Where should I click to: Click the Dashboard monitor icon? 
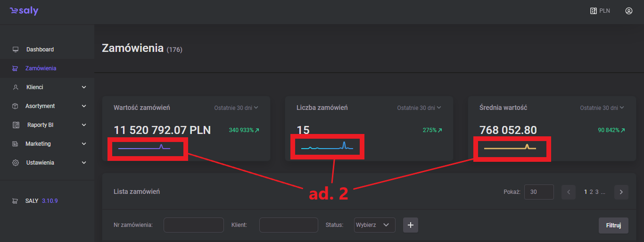[x=16, y=50]
